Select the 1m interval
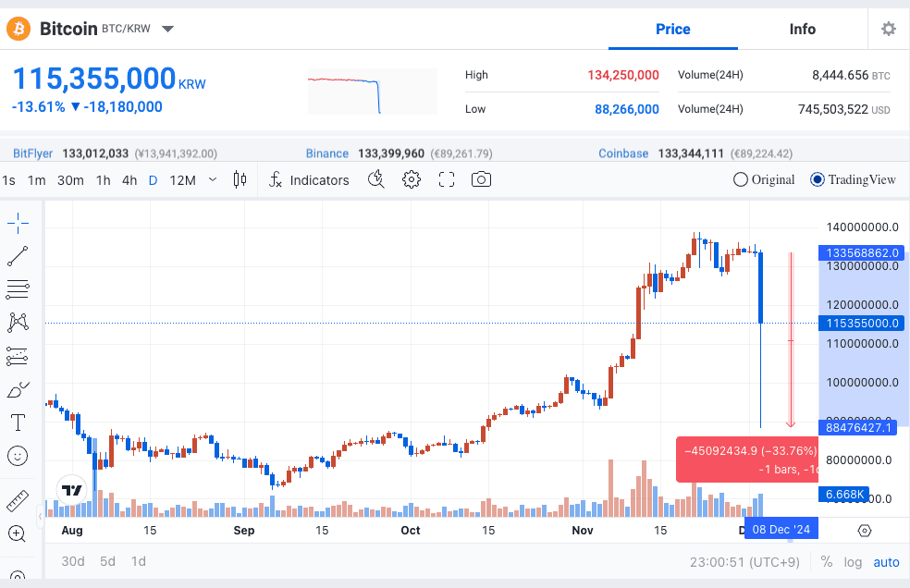The width and height of the screenshot is (910, 588). pyautogui.click(x=37, y=180)
